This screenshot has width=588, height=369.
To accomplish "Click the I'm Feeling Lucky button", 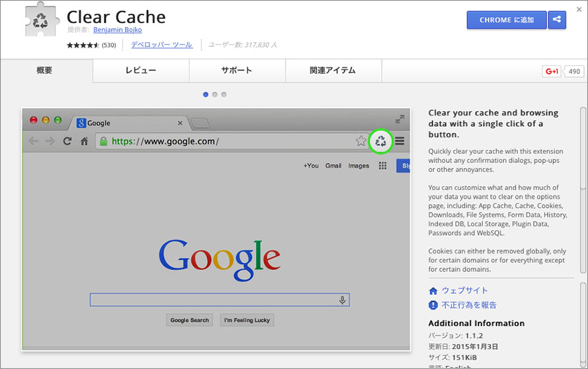I will [x=247, y=320].
